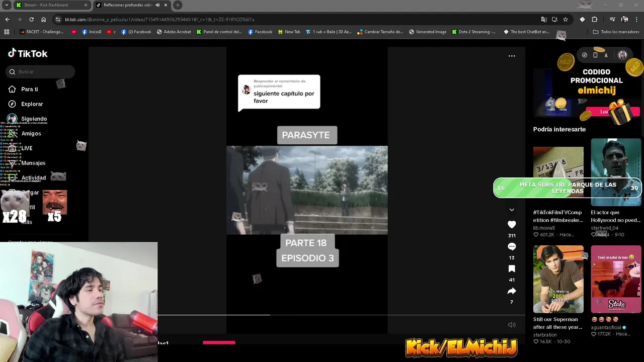Share the video with the arrow icon
Image resolution: width=644 pixels, height=362 pixels.
512,291
